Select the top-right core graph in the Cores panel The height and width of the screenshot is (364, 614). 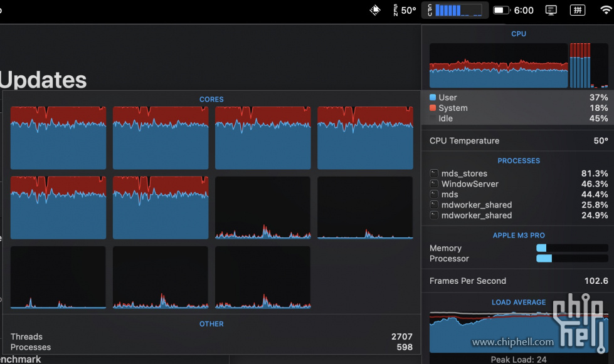click(365, 138)
